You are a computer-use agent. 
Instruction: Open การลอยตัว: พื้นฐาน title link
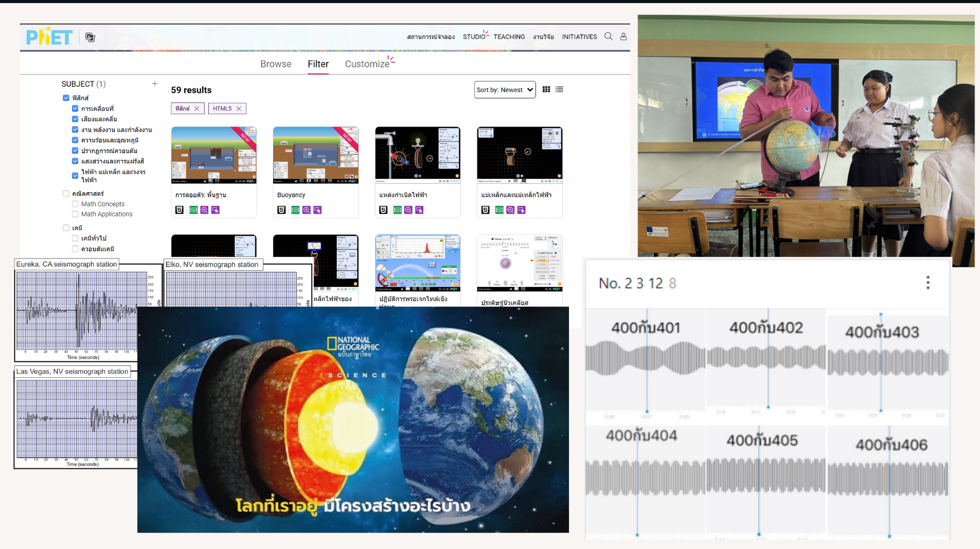point(201,195)
